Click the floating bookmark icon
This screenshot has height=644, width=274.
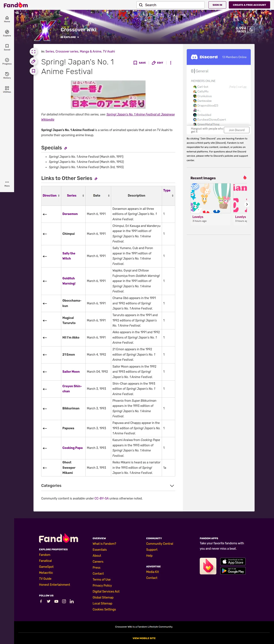pyautogui.click(x=34, y=71)
